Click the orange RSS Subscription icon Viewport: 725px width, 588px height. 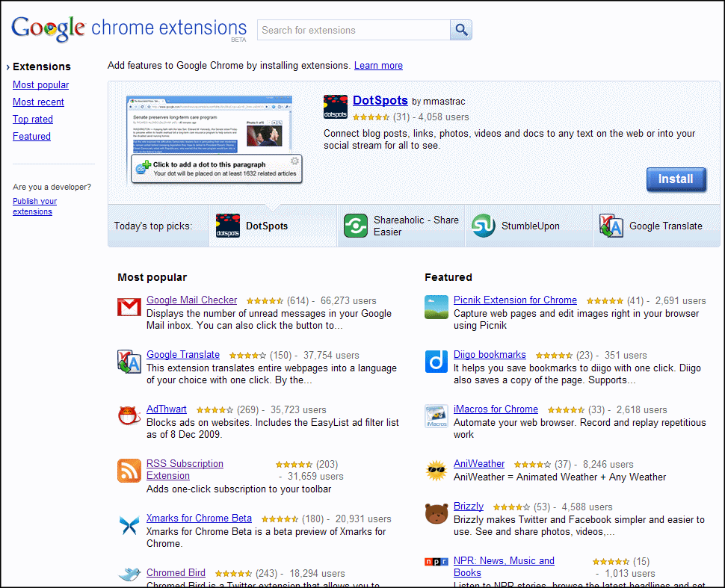pyautogui.click(x=129, y=471)
